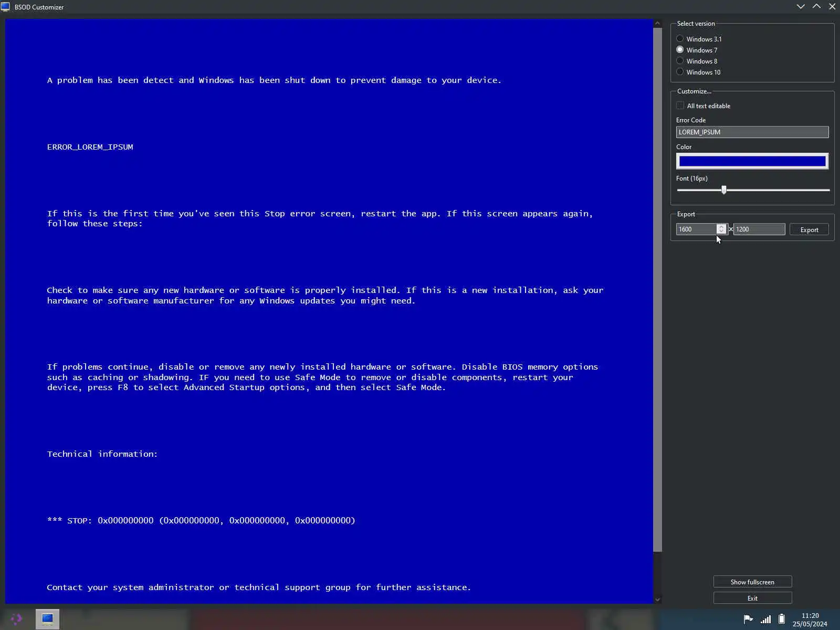
Task: Close the BSOD Customizer window
Action: click(x=832, y=7)
